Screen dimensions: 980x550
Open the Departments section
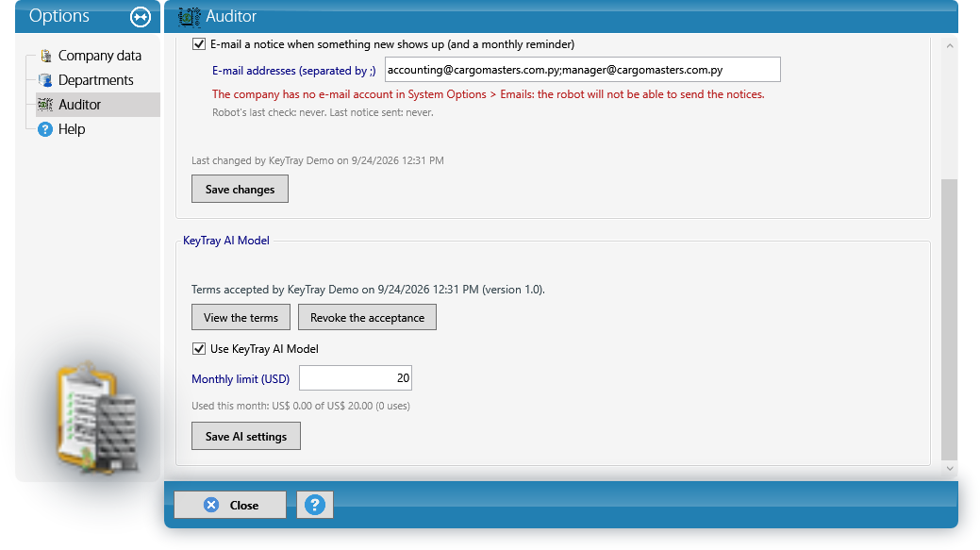click(x=95, y=80)
